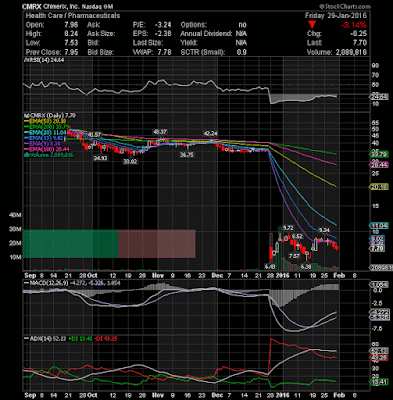This screenshot has width=393, height=400.
Task: Click the 9.72 high price annotation
Action: point(288,228)
